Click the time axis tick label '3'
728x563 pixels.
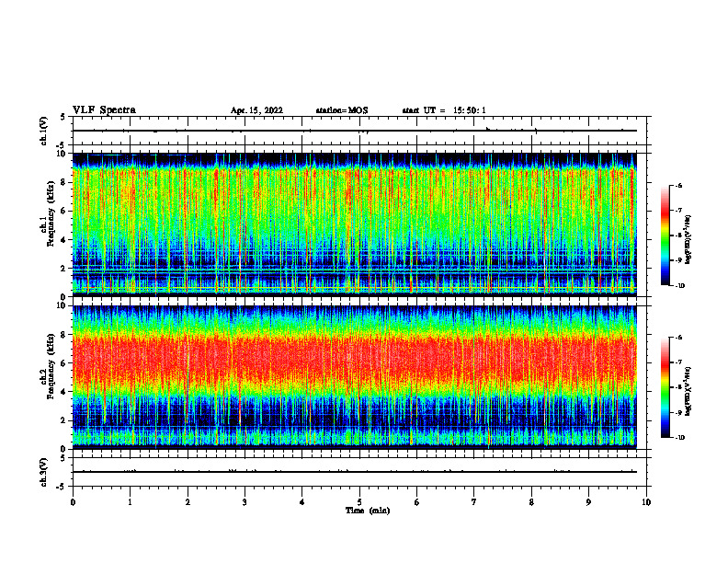coord(245,502)
